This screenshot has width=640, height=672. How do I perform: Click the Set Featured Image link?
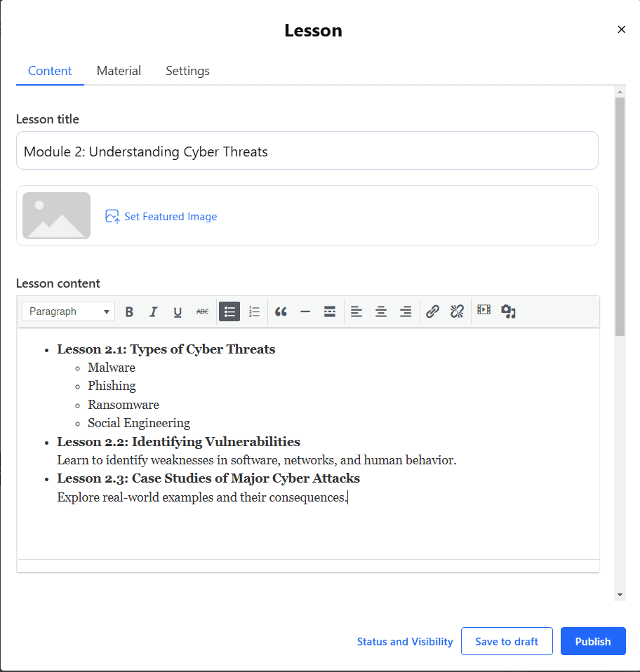coord(171,217)
